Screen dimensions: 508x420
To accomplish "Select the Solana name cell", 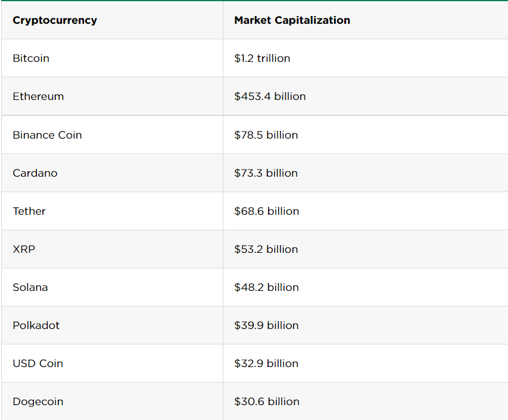I will pos(30,287).
